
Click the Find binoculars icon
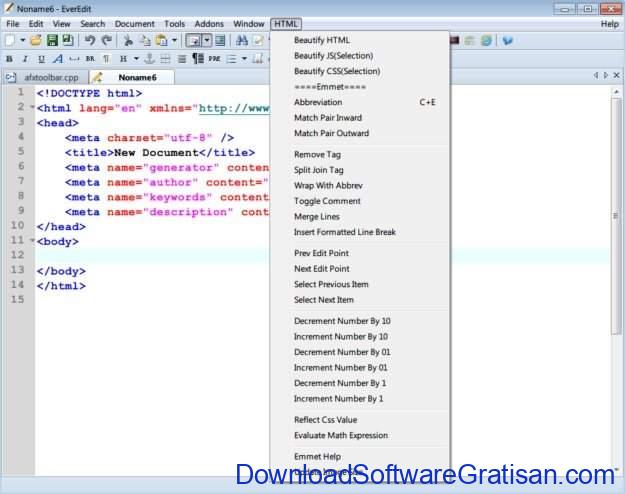(x=242, y=40)
